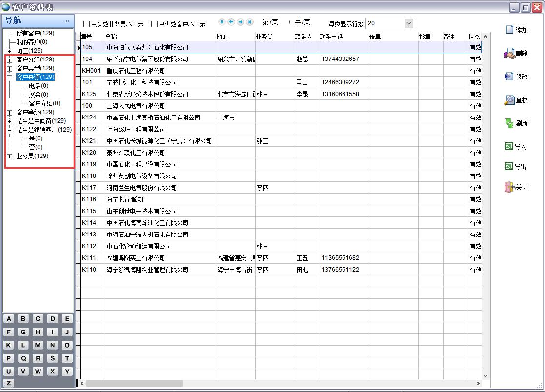
Task: Refresh the customer list (刷新)
Action: click(x=509, y=123)
